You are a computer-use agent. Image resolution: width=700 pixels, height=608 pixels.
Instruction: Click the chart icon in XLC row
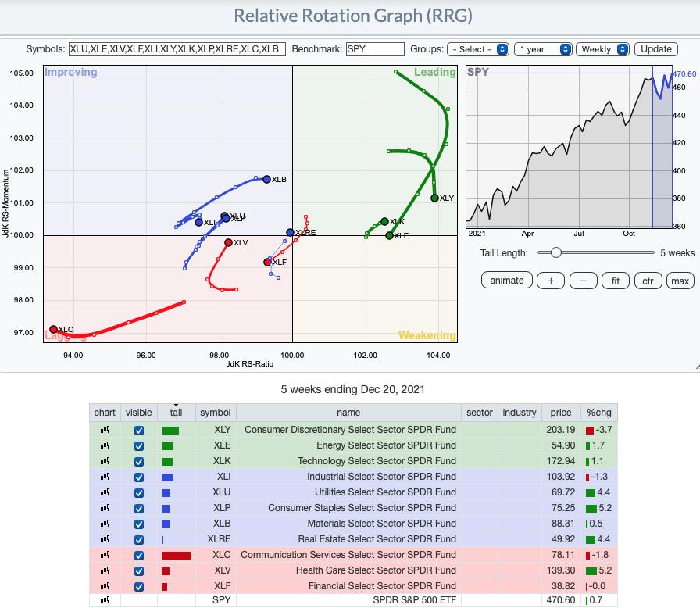pyautogui.click(x=105, y=555)
